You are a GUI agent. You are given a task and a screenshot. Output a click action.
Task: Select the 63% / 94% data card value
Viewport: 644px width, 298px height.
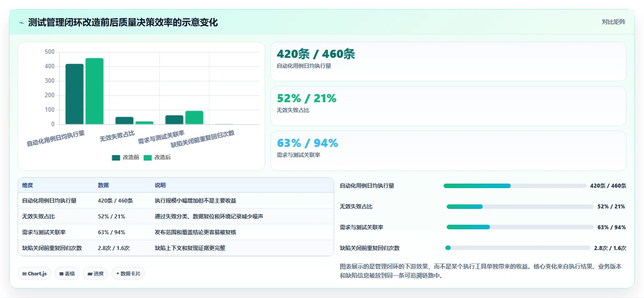(x=308, y=143)
